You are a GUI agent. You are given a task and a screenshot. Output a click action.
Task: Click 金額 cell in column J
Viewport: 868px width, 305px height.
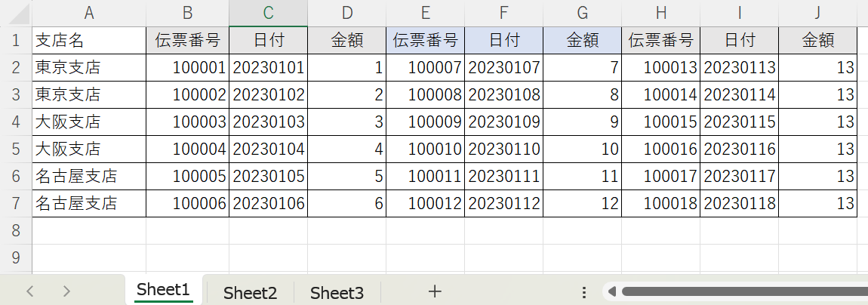tap(818, 41)
